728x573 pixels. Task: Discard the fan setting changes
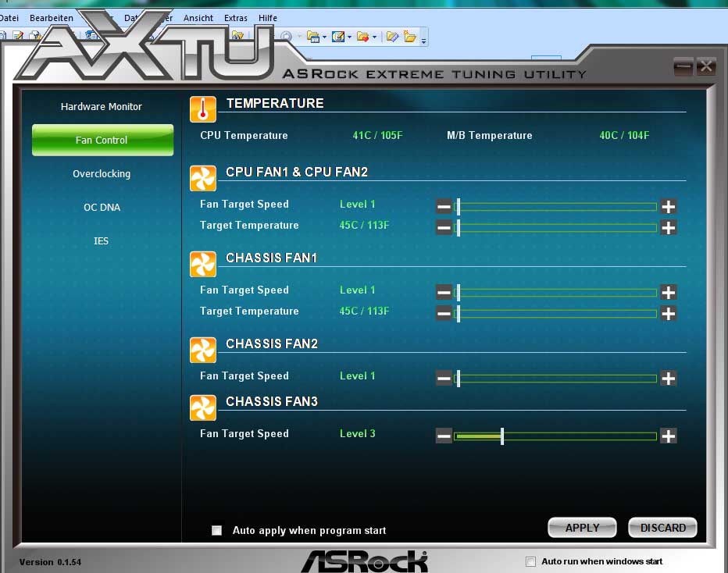(x=662, y=528)
